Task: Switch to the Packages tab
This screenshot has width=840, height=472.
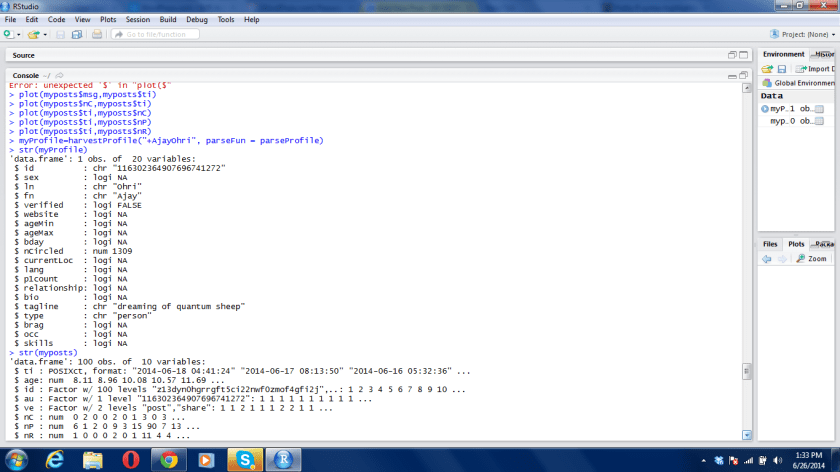Action: pos(823,244)
